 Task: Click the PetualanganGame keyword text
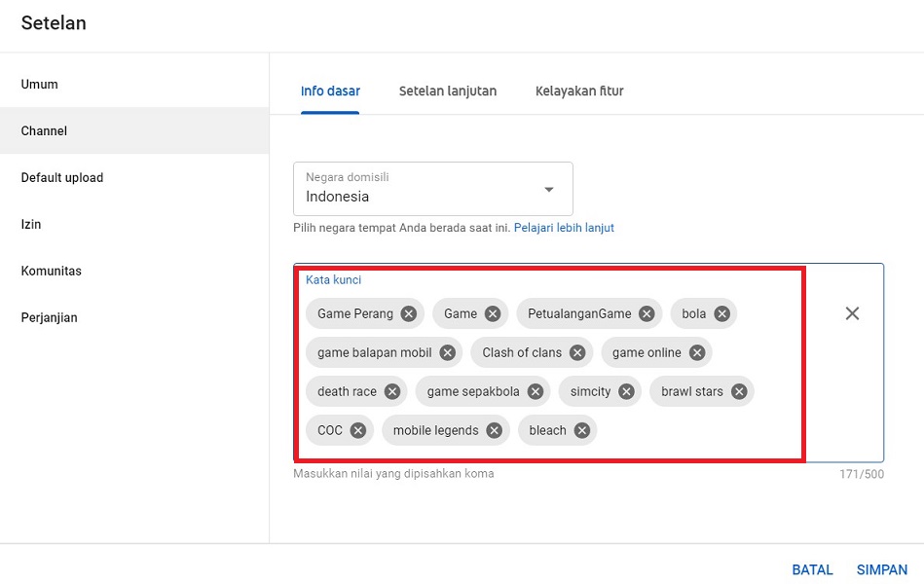(x=579, y=313)
